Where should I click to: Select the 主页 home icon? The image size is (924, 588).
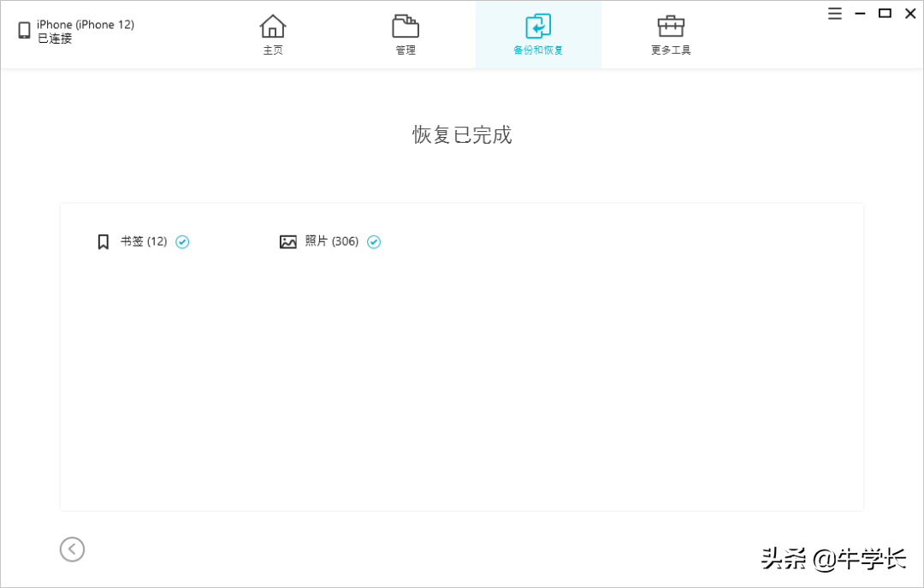point(273,27)
